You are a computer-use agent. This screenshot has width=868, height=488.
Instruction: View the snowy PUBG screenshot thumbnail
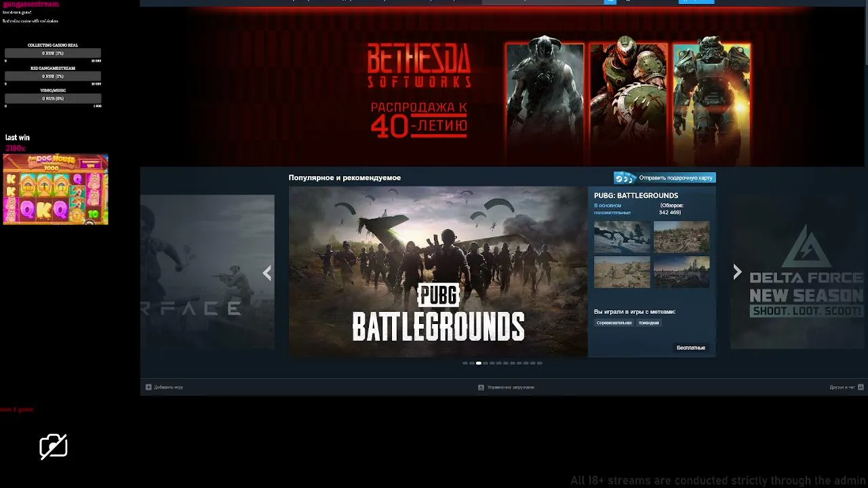[622, 237]
